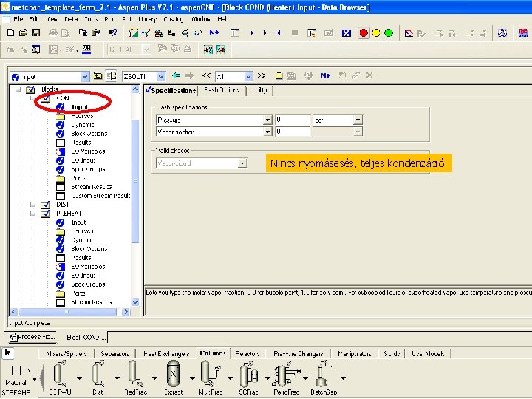Open Block Options under COND block

tap(89, 134)
